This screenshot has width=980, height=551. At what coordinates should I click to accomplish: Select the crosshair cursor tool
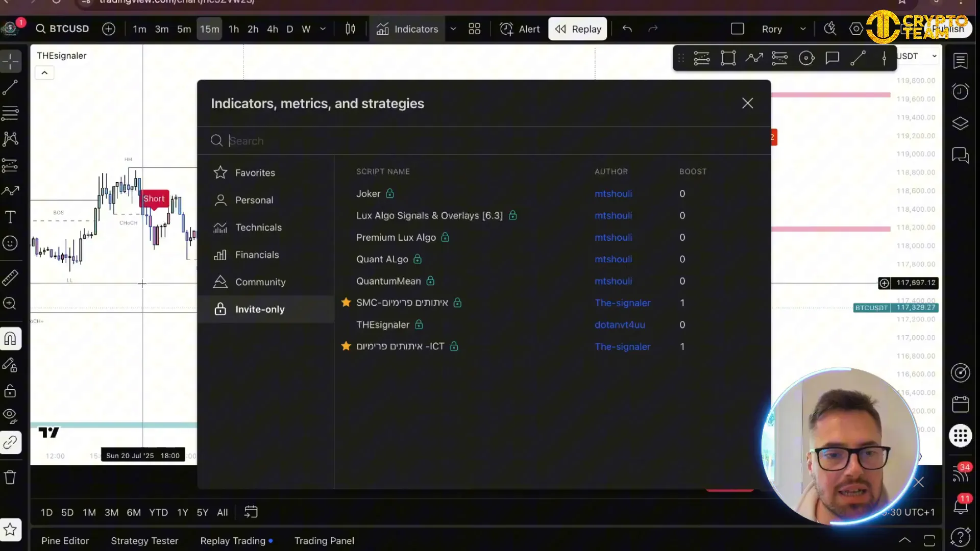tap(10, 62)
